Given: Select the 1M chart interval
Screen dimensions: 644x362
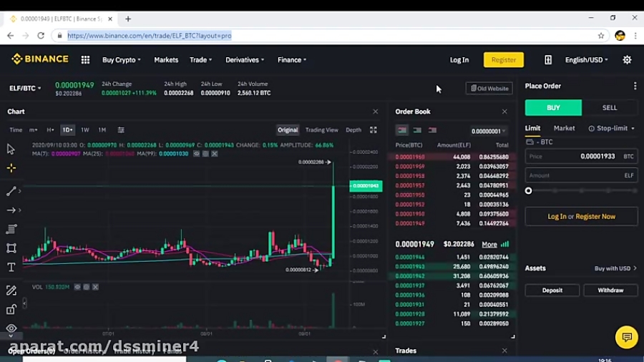Looking at the screenshot, I should [x=102, y=130].
